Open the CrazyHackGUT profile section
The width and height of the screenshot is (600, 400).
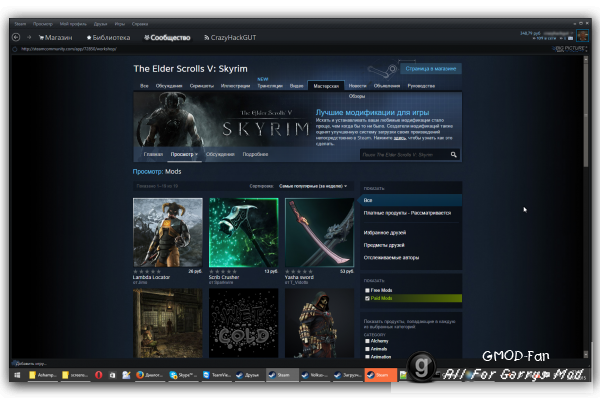pyautogui.click(x=230, y=38)
